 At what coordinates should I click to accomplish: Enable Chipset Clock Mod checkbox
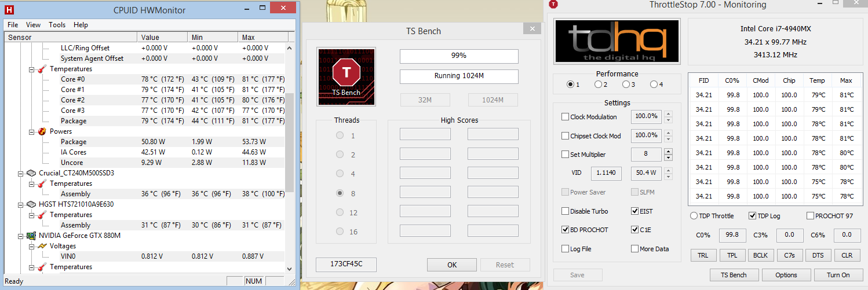(x=565, y=136)
